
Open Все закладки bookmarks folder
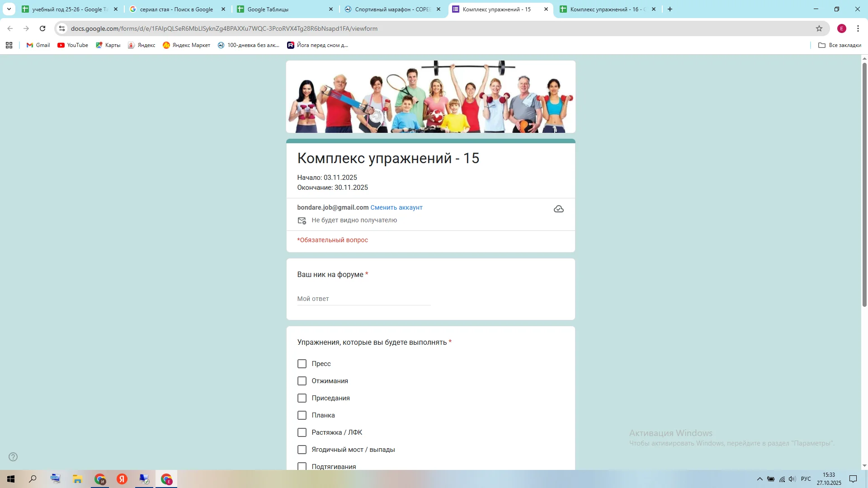[840, 45]
